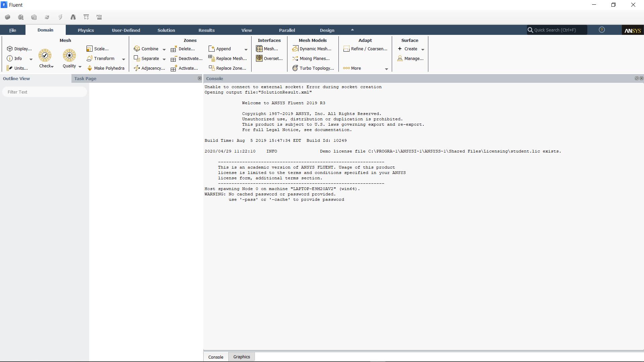
Task: Set the Units
Action: (x=18, y=68)
